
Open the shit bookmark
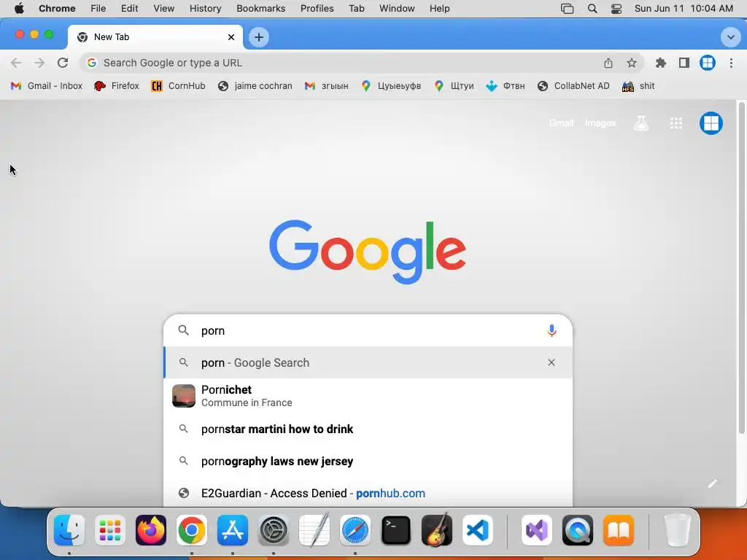pyautogui.click(x=638, y=86)
